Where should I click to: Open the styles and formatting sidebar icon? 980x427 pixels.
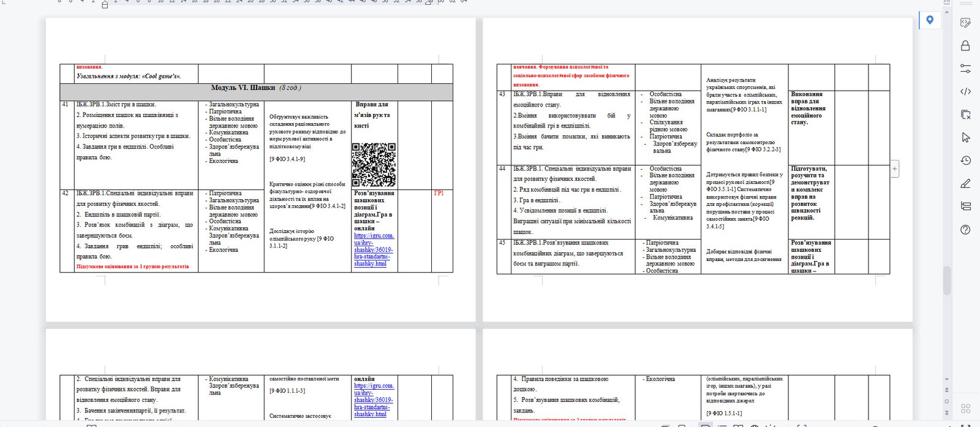pos(965,23)
